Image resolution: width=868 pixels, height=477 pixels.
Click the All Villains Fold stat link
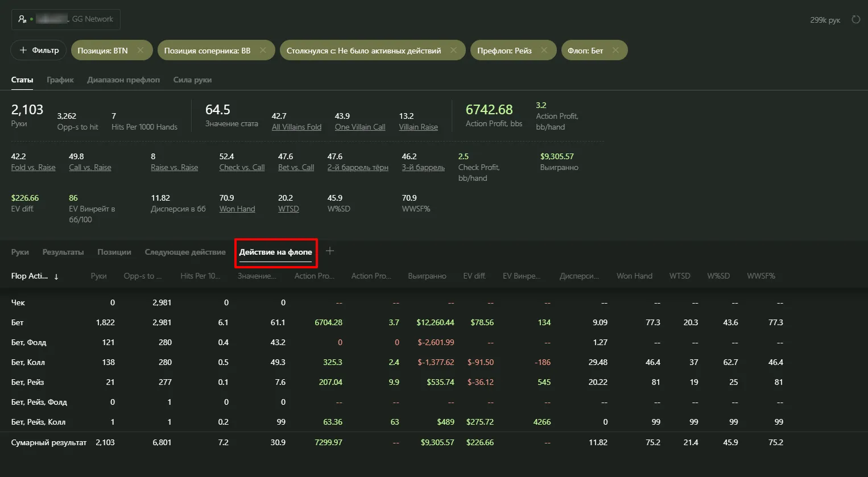(x=296, y=127)
